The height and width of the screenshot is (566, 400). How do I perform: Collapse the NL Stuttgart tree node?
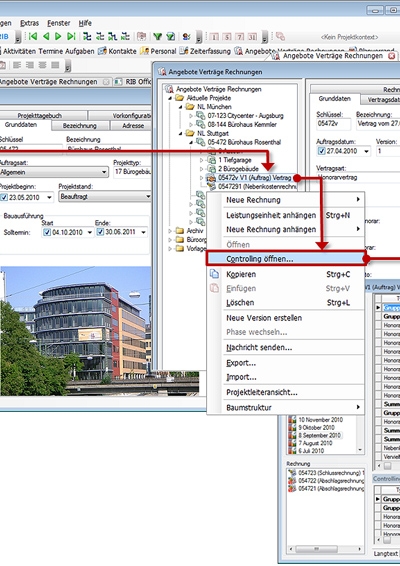tap(181, 133)
